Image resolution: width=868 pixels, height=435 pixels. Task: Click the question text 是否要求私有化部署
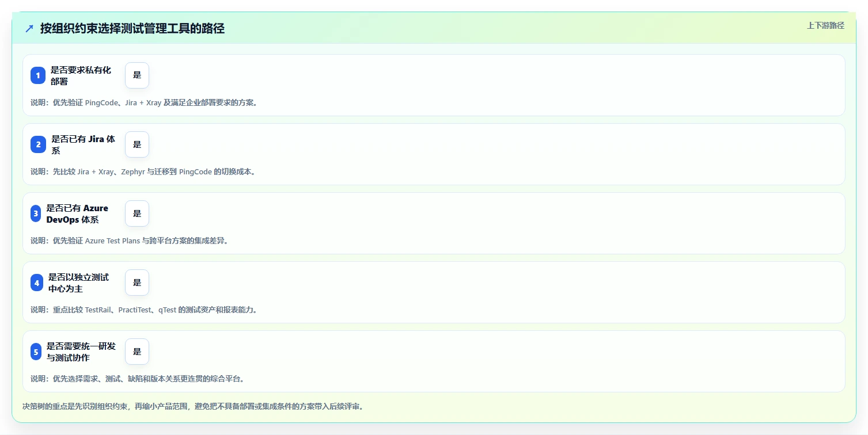pyautogui.click(x=81, y=75)
